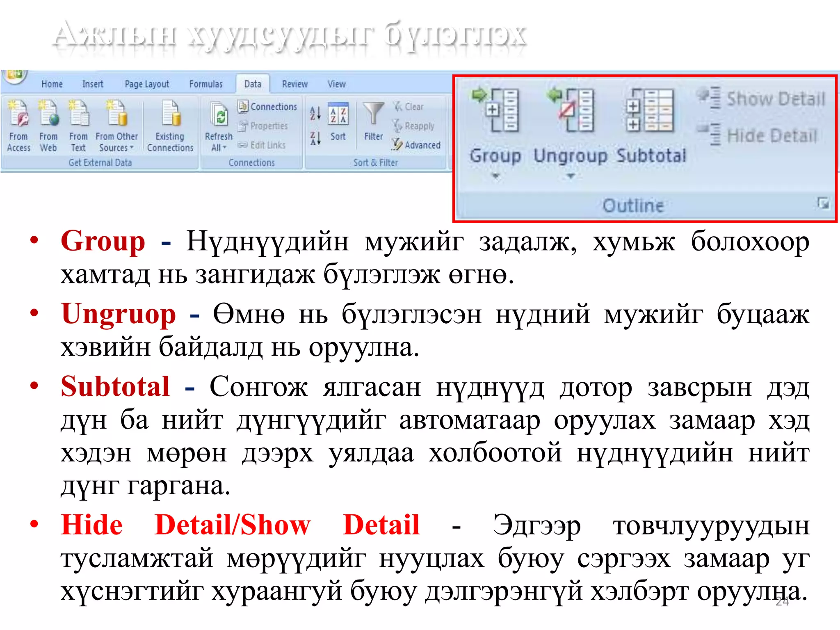Expand the Ungroup dropdown arrow
Viewport: 840px width, 630px height.
(570, 176)
